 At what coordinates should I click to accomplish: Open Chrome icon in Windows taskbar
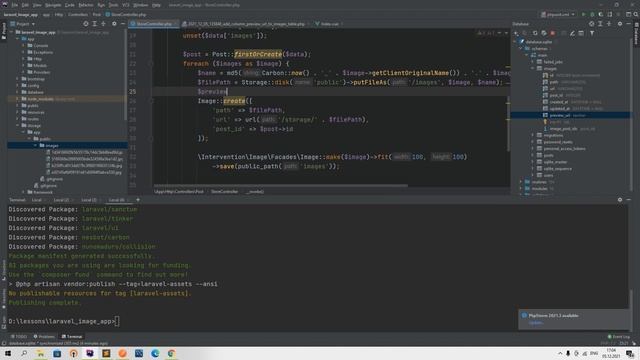tap(171, 353)
